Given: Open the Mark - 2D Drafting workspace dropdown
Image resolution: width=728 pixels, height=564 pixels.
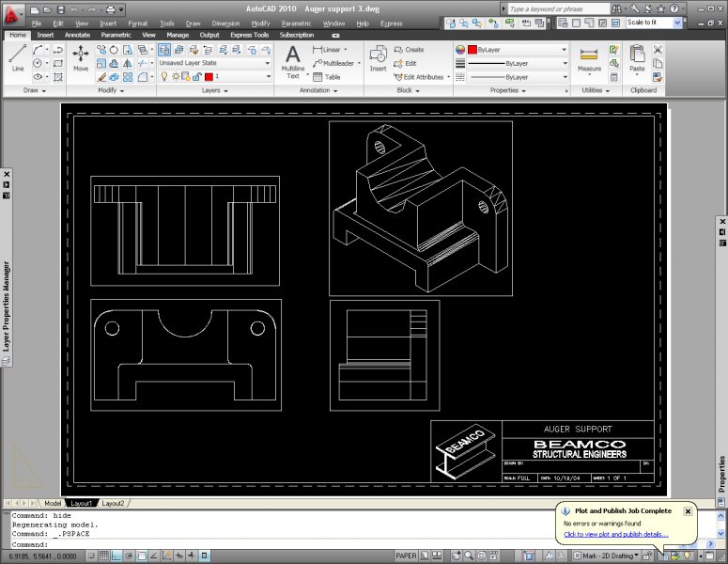Looking at the screenshot, I should [607, 556].
